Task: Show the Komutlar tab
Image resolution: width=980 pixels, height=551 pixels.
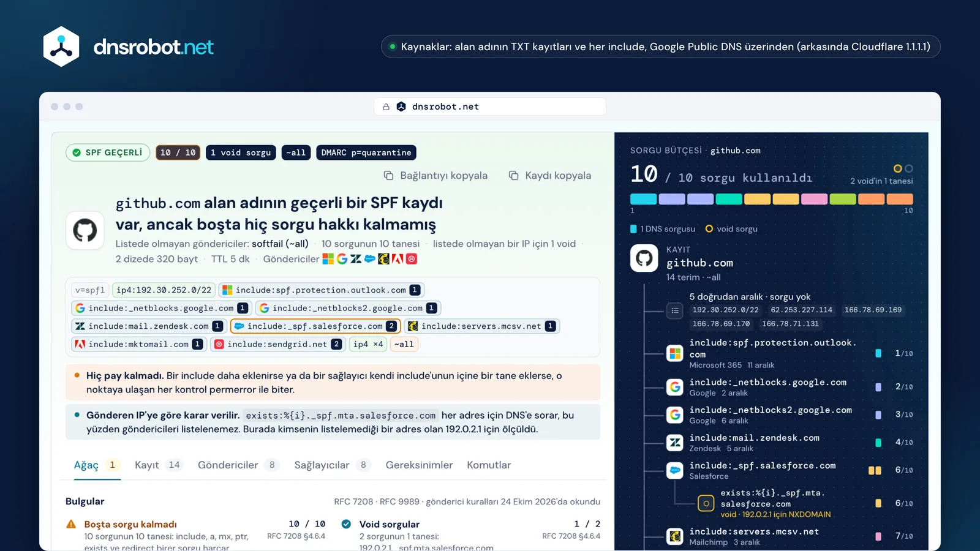Action: [x=489, y=465]
